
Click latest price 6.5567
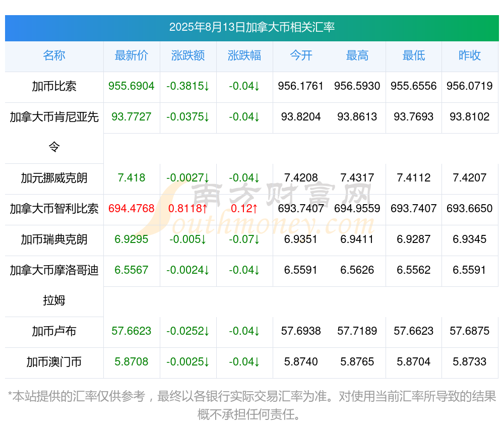pos(132,270)
